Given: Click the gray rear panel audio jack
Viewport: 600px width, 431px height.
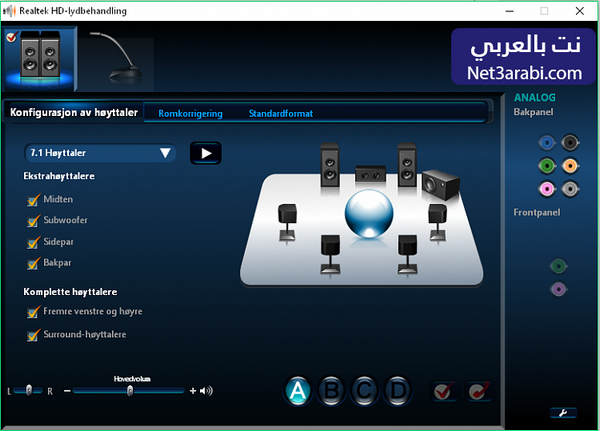Looking at the screenshot, I should point(570,189).
